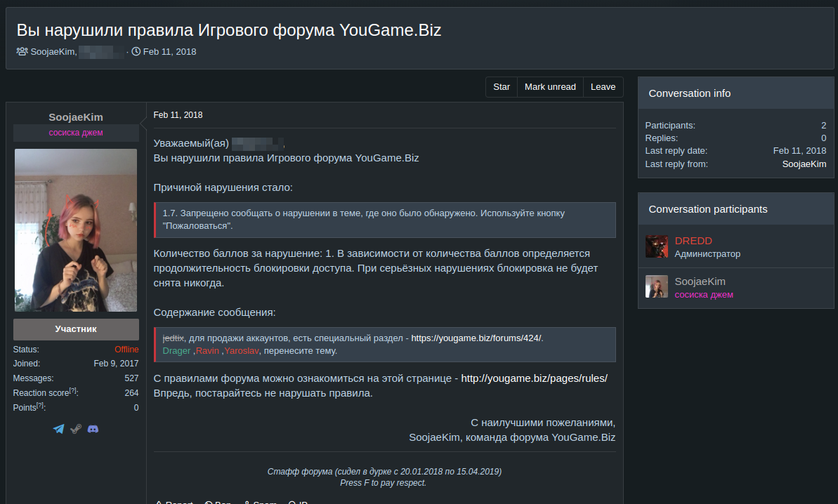Leave the conversation
Viewport: 838px width, 504px height.
(x=603, y=87)
